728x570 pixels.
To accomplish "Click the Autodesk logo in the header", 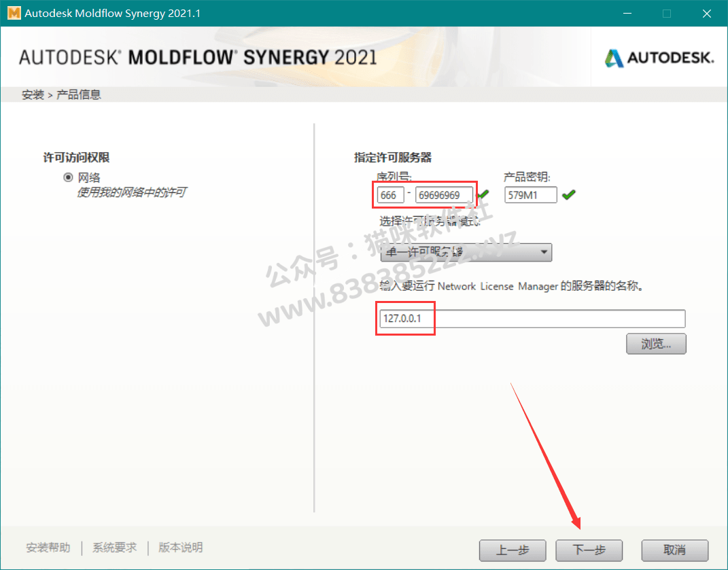I will coord(659,58).
